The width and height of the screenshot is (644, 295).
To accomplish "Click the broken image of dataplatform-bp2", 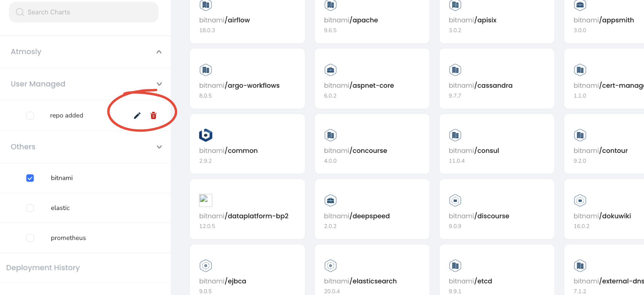I will coord(206,200).
